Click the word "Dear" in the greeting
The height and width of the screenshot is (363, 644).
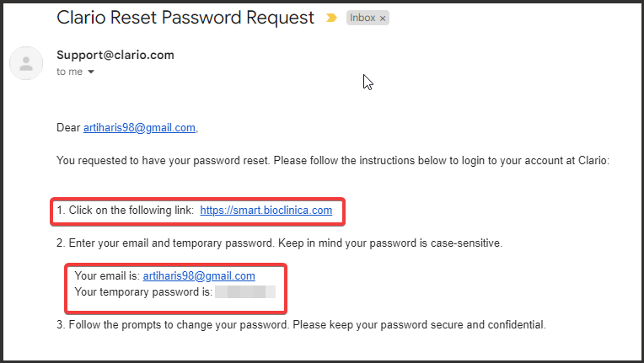click(68, 127)
